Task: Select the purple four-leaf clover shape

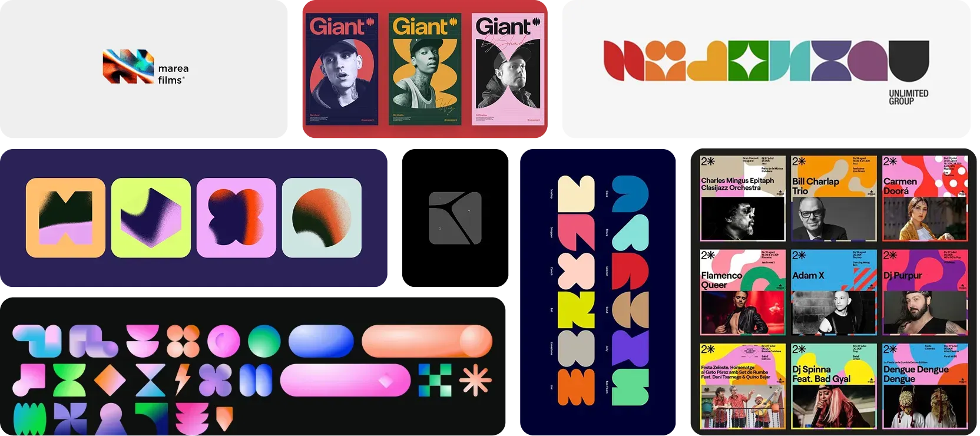Action: click(x=215, y=380)
